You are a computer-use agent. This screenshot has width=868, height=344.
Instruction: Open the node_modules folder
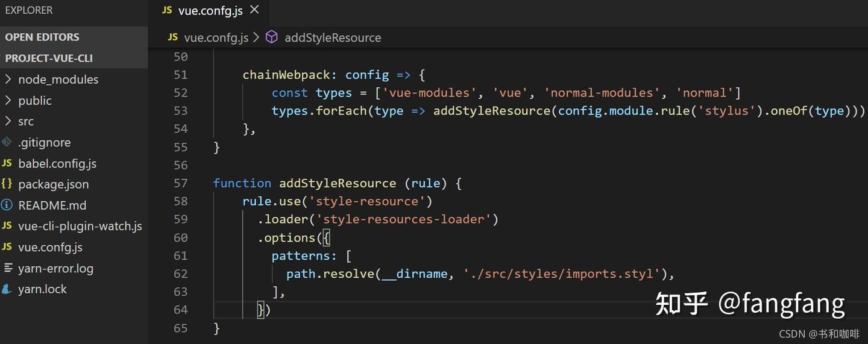(58, 80)
